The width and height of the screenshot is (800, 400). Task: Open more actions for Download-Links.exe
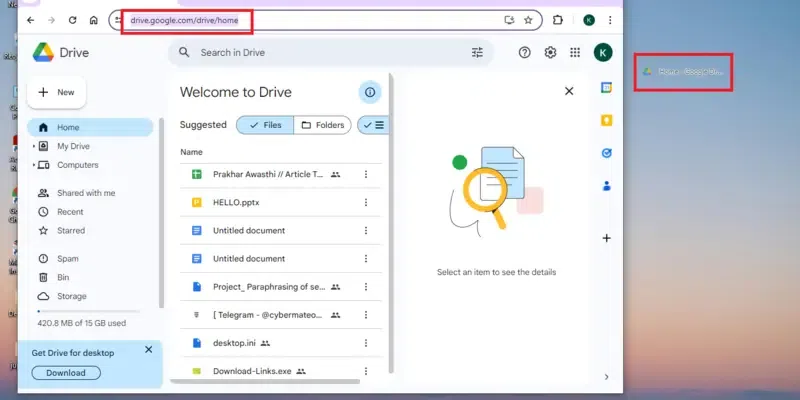366,371
